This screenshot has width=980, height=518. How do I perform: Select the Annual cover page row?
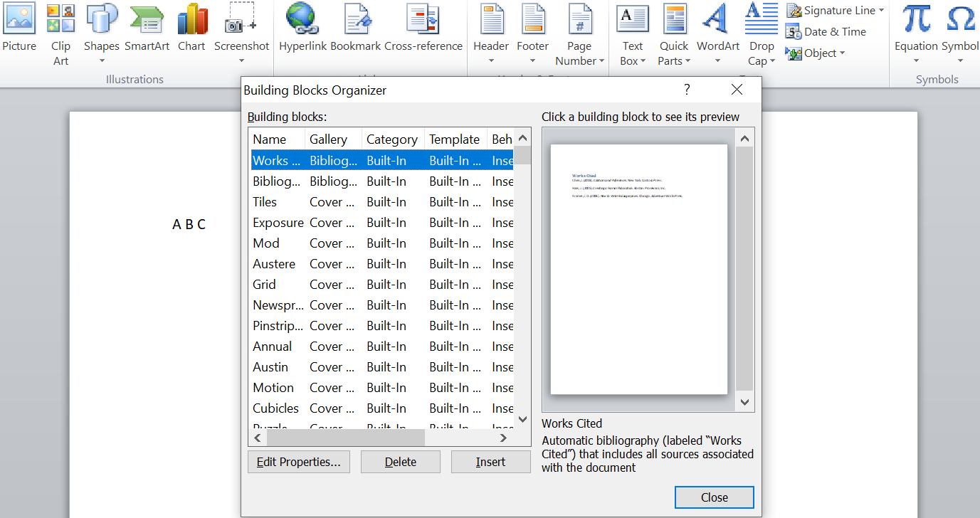(382, 347)
